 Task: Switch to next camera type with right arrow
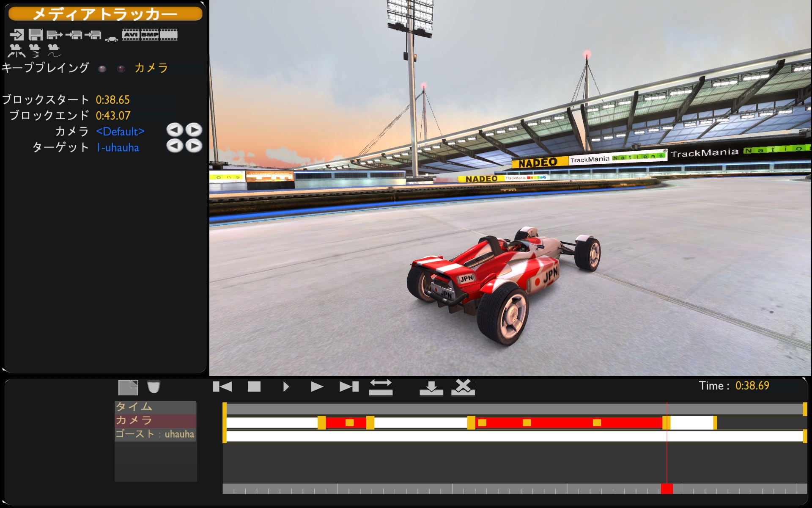click(x=194, y=130)
